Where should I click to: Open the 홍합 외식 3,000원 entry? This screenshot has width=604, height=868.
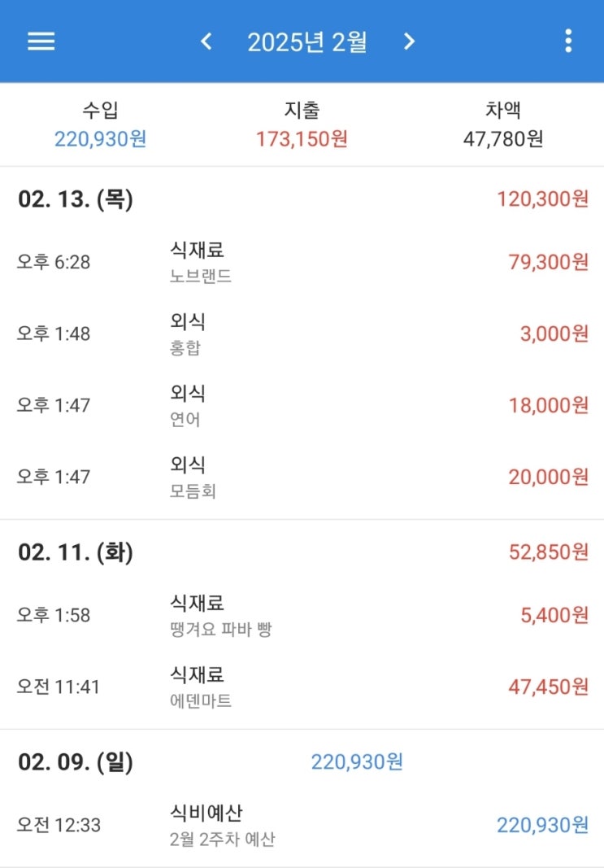(302, 334)
